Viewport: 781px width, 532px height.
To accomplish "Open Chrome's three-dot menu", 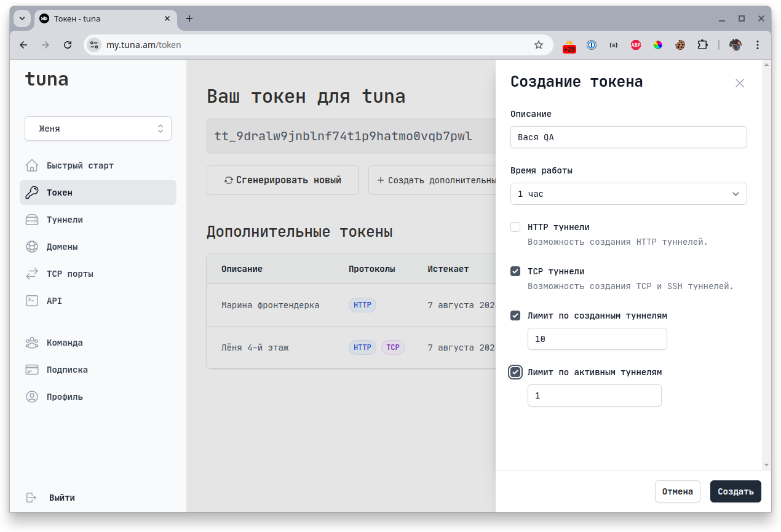I will pos(758,45).
